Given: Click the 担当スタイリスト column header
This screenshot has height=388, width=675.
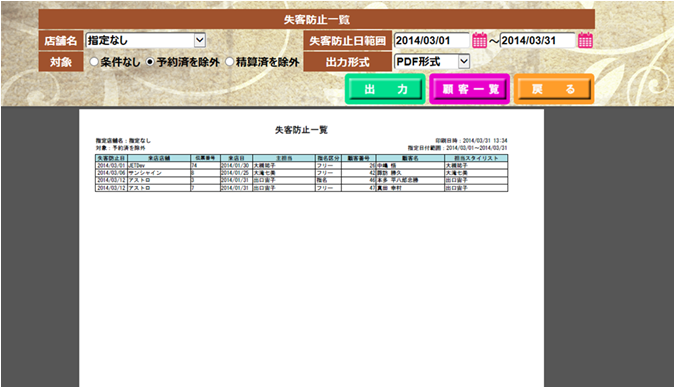Looking at the screenshot, I should (x=476, y=158).
